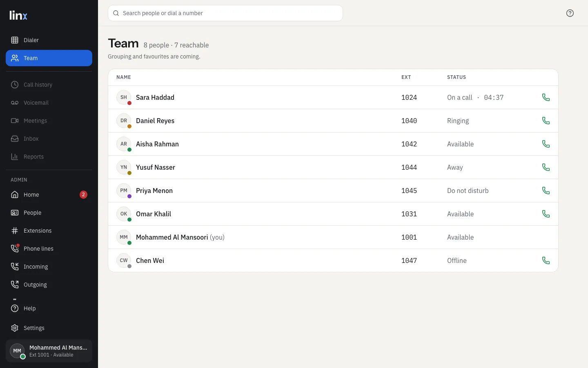Screen dimensions: 588x368
Task: Select the Team sidebar item
Action: [x=49, y=58]
